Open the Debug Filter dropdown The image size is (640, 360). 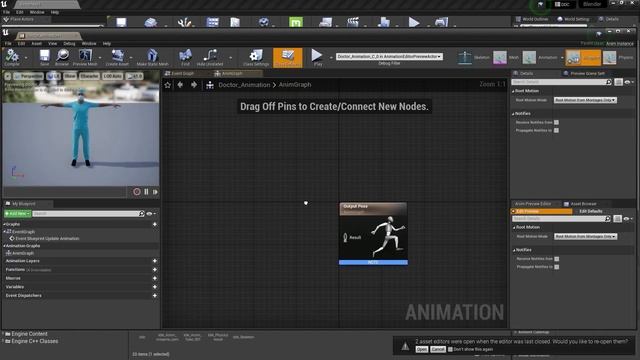pos(389,57)
